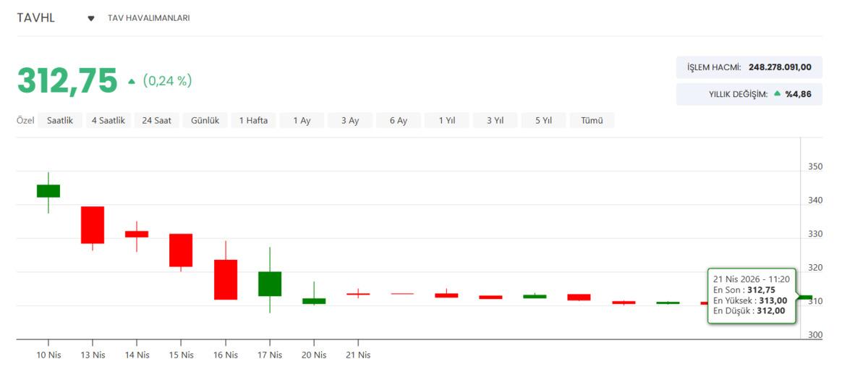Show the 1 Hafta range
This screenshot has height=372, width=868.
tap(254, 121)
